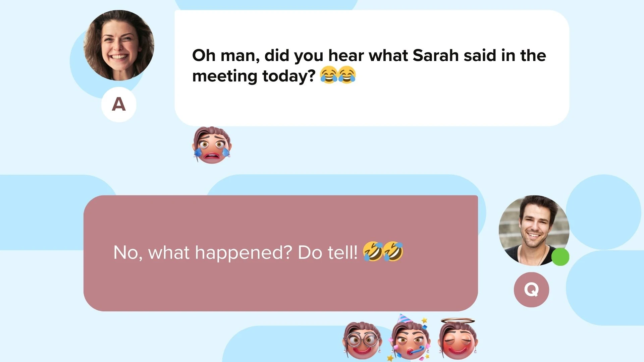This screenshot has height=362, width=644.
Task: Click the text 'No, what happened?'
Action: coord(203,252)
